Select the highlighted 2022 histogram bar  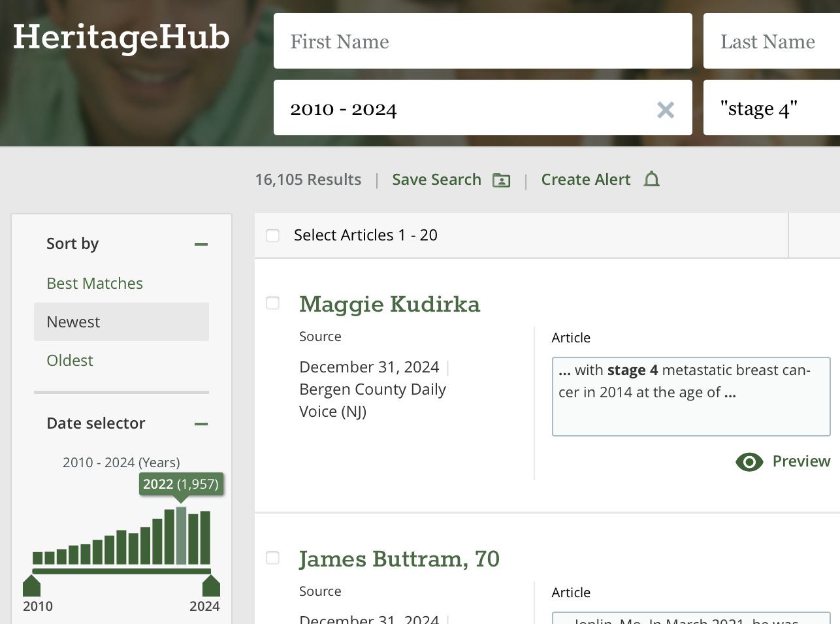pos(181,536)
